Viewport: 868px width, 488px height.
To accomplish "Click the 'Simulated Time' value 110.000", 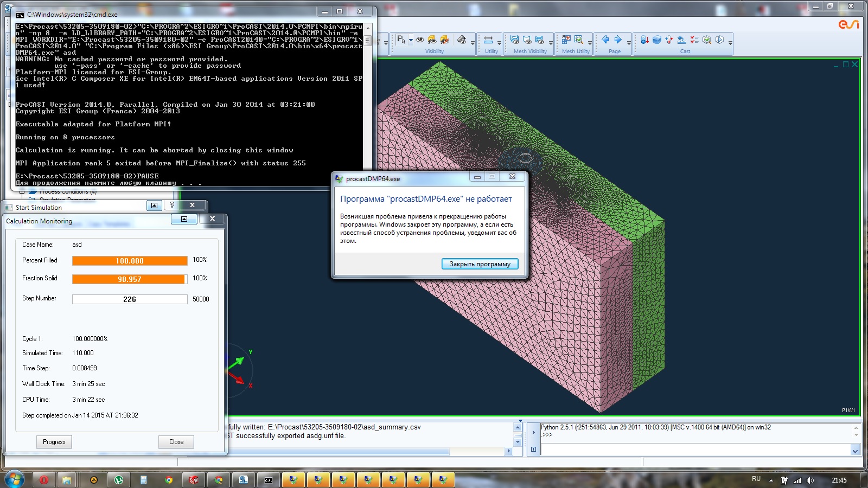I will tap(83, 352).
